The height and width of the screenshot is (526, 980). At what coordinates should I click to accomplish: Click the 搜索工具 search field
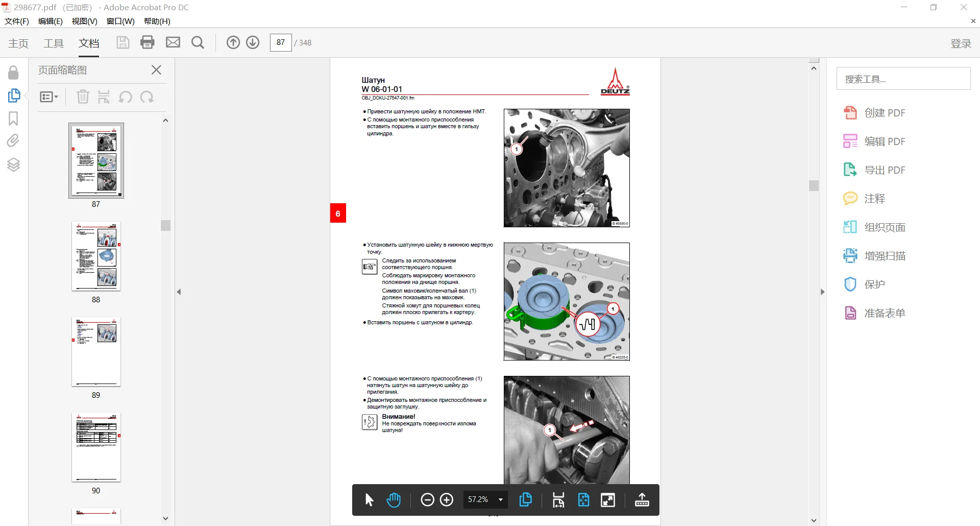(x=903, y=79)
